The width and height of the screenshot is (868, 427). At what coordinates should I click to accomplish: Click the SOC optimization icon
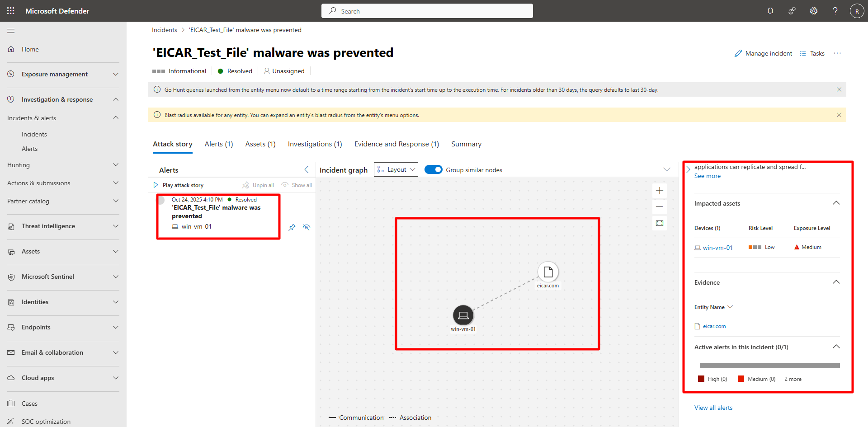click(11, 422)
